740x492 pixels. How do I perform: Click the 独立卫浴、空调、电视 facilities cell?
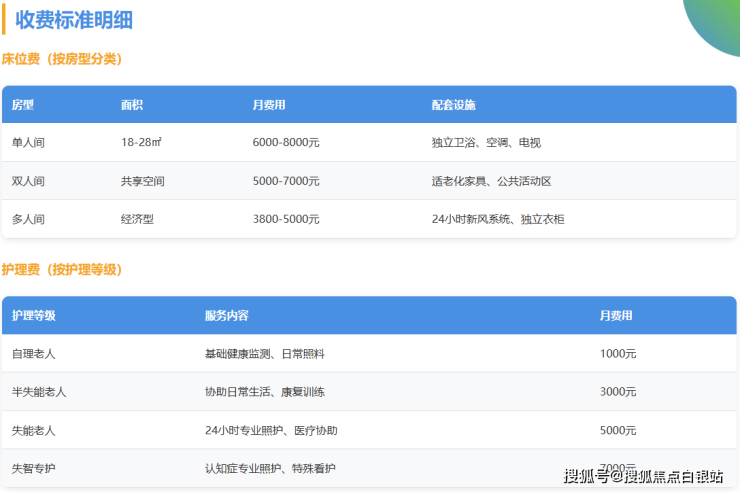click(486, 143)
